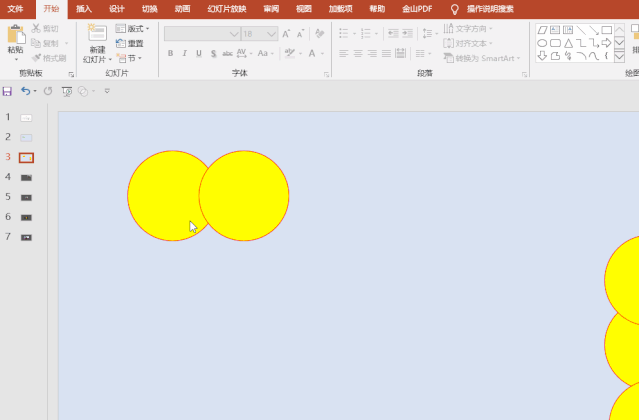Select the rectangle shape in gallery
The height and width of the screenshot is (420, 639).
pyautogui.click(x=607, y=30)
